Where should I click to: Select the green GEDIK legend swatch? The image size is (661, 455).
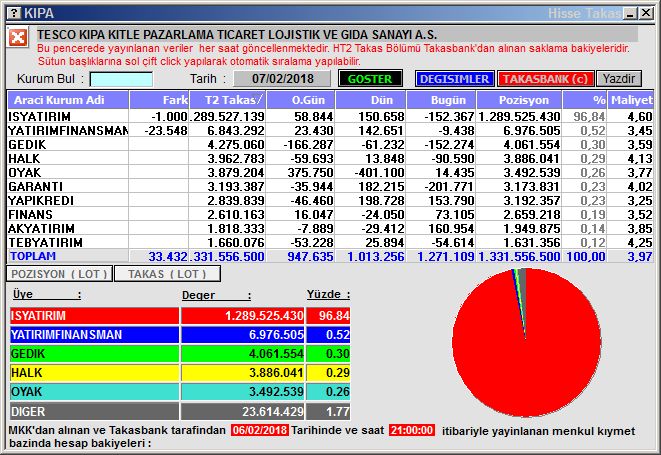coord(94,354)
